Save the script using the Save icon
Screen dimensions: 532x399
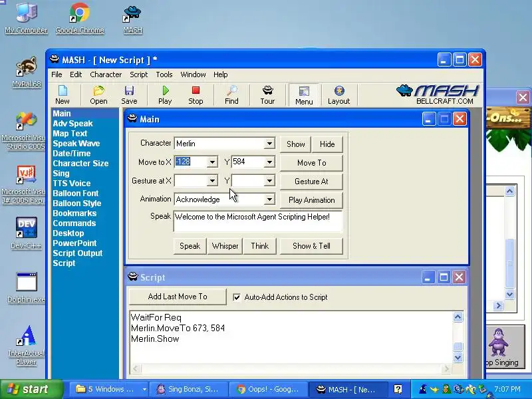pyautogui.click(x=129, y=95)
